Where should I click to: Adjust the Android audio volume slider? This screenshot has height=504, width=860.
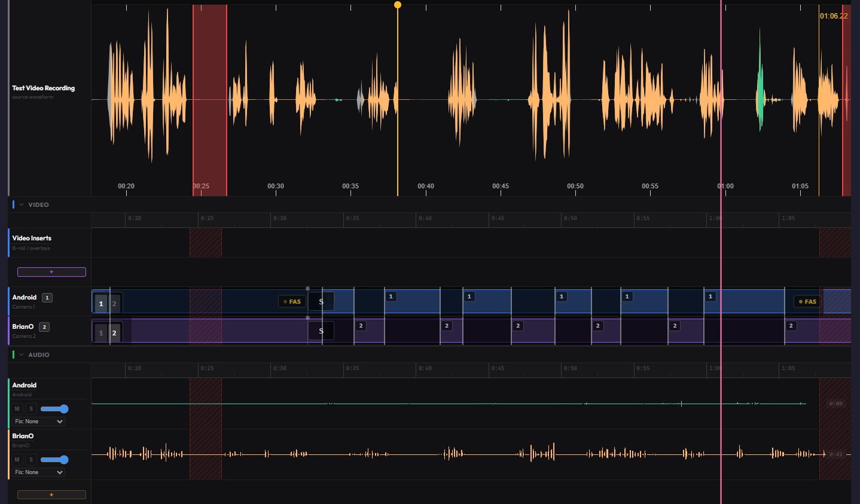click(x=54, y=409)
